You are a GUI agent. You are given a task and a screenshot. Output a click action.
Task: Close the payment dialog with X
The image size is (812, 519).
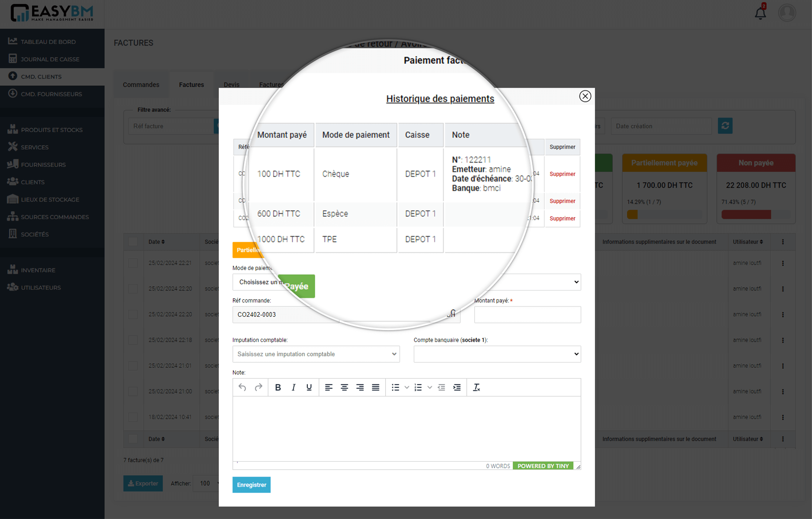[585, 96]
